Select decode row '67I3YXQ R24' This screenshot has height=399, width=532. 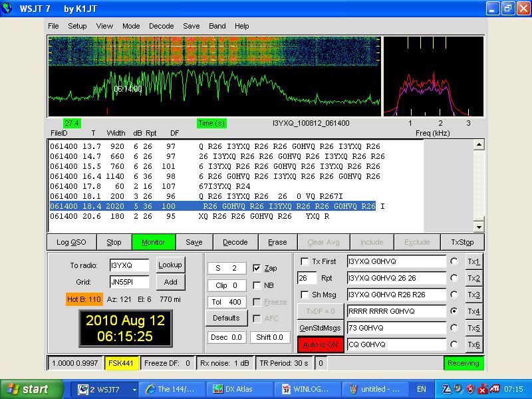[x=150, y=186]
